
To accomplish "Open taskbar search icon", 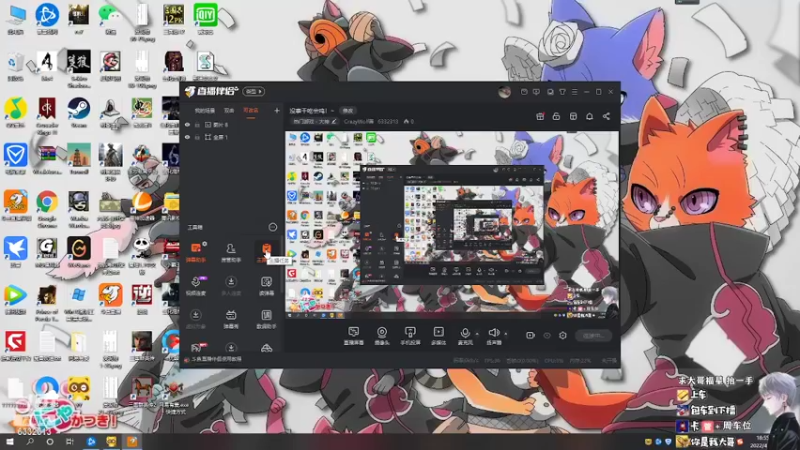I will click(30, 441).
